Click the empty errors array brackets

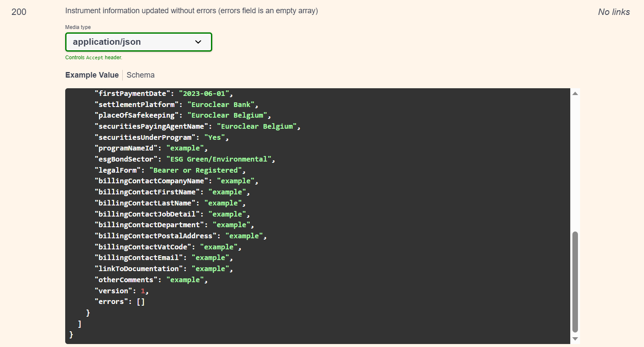click(x=141, y=302)
